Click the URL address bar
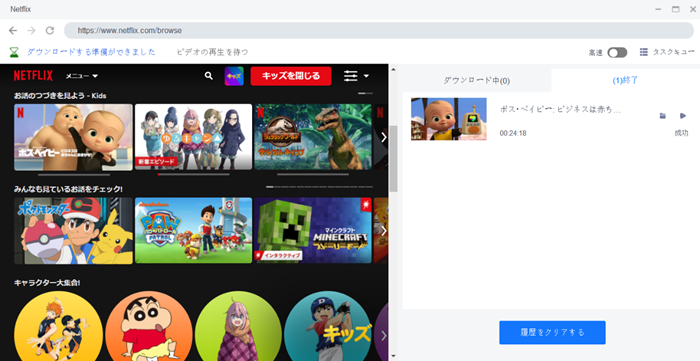700x361 pixels. 379,30
